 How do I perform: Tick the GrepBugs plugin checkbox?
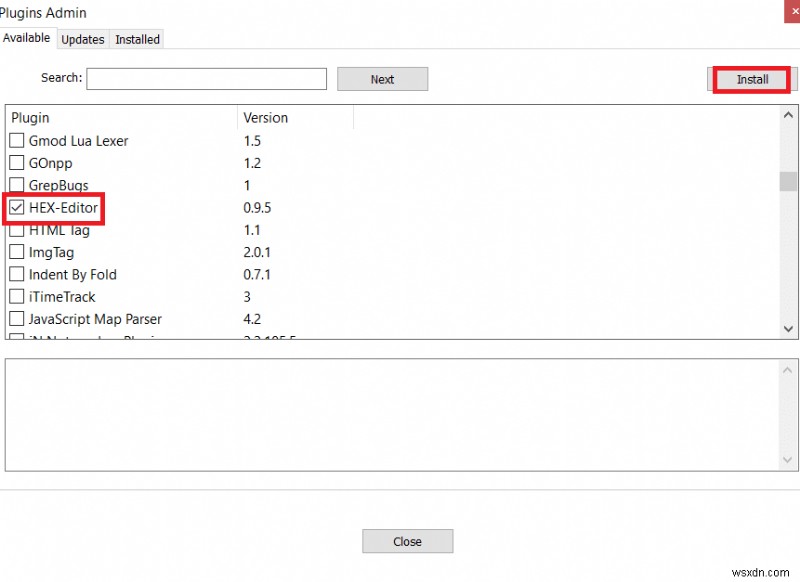[16, 185]
